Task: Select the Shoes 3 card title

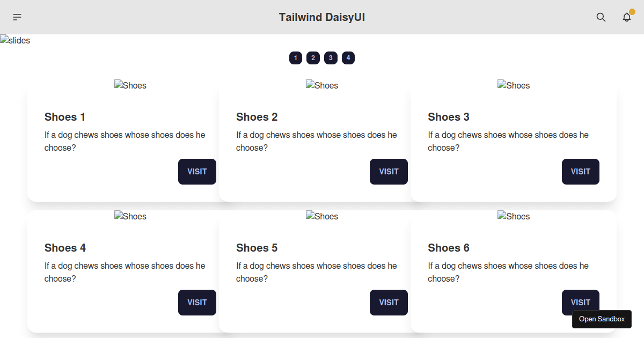Action: point(449,117)
